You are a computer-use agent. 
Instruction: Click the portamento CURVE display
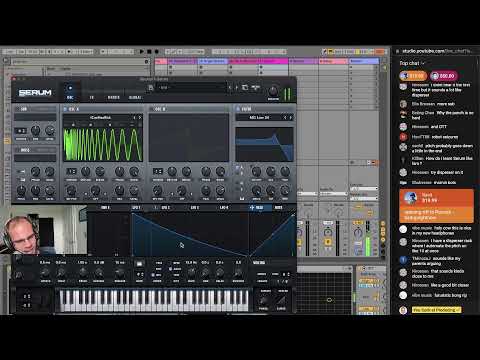281,300
